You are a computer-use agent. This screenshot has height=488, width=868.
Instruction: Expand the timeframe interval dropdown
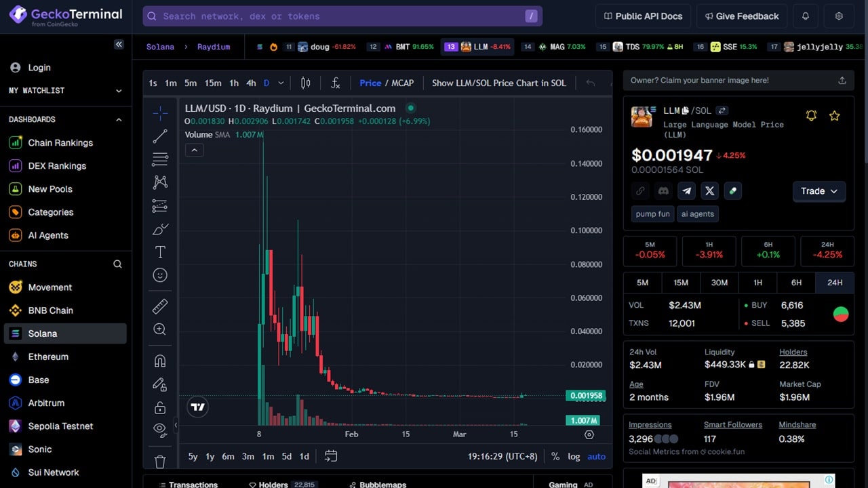click(281, 83)
